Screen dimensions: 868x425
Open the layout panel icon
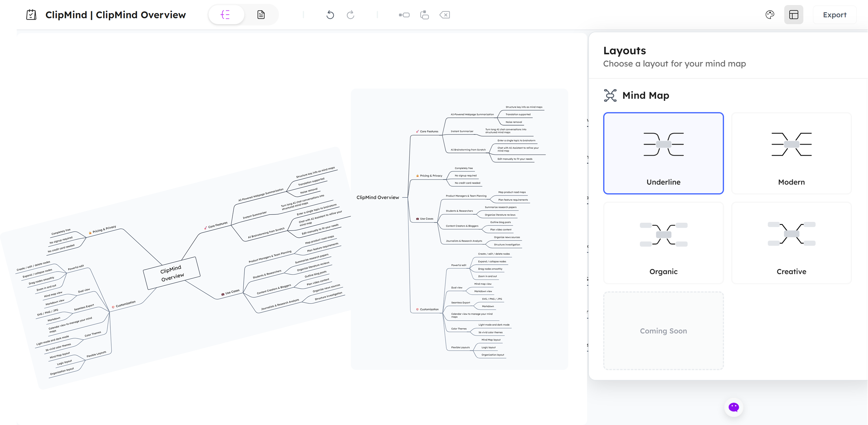tap(794, 15)
